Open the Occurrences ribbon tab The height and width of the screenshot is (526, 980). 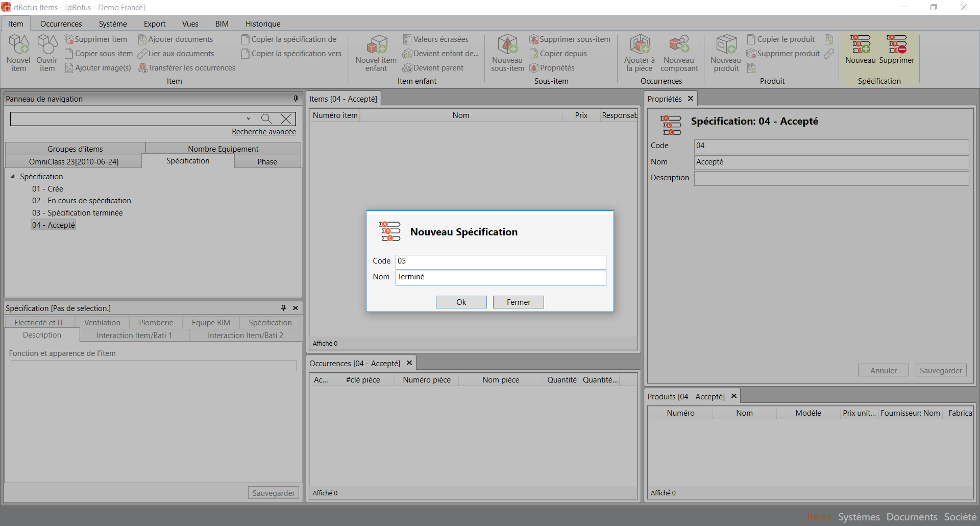pyautogui.click(x=61, y=23)
